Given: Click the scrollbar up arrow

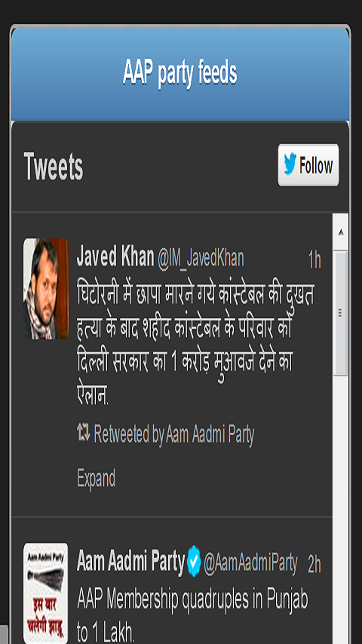Looking at the screenshot, I should 341,232.
